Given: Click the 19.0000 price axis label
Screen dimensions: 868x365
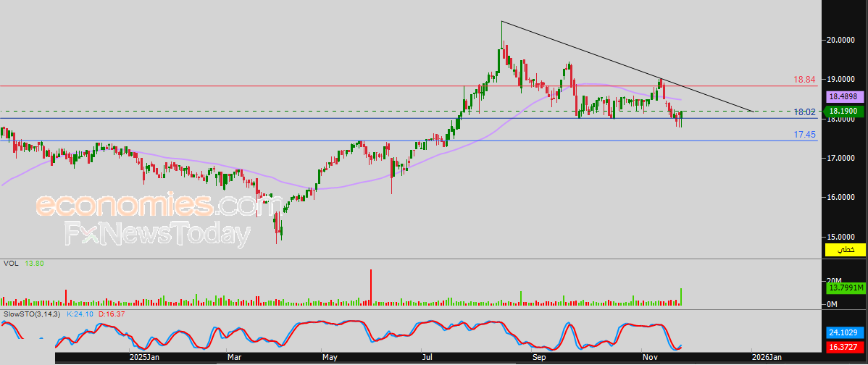Looking at the screenshot, I should coord(840,79).
